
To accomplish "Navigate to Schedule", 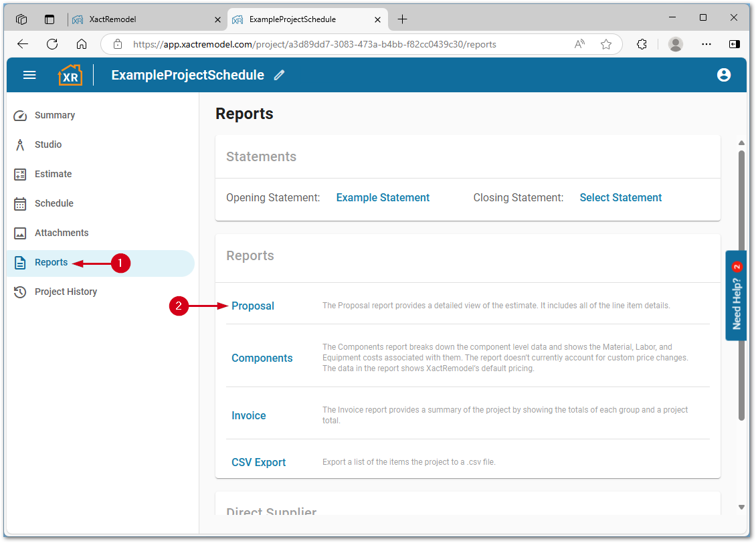I will (x=54, y=203).
